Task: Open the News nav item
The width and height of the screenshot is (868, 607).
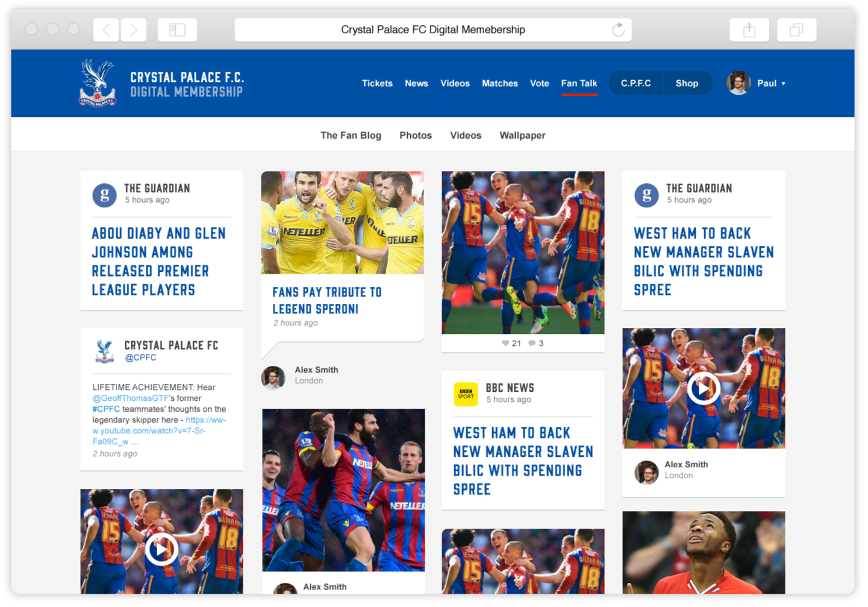Action: [416, 83]
